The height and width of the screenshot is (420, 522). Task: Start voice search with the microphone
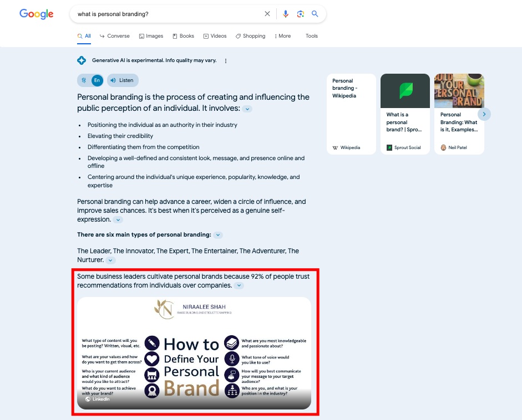point(286,14)
